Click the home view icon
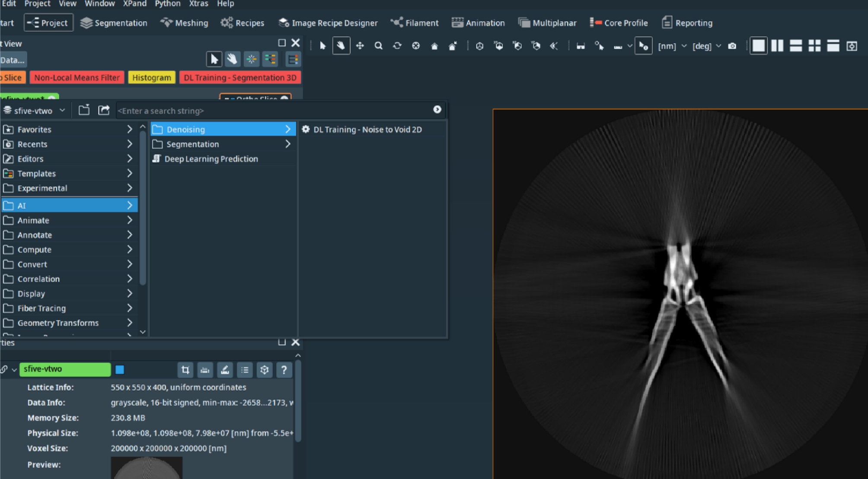 click(x=434, y=46)
